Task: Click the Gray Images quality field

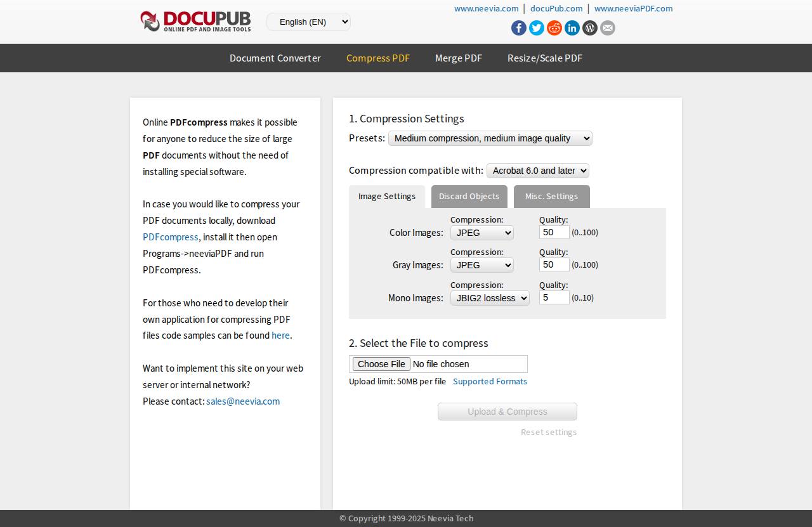Action: [x=554, y=264]
